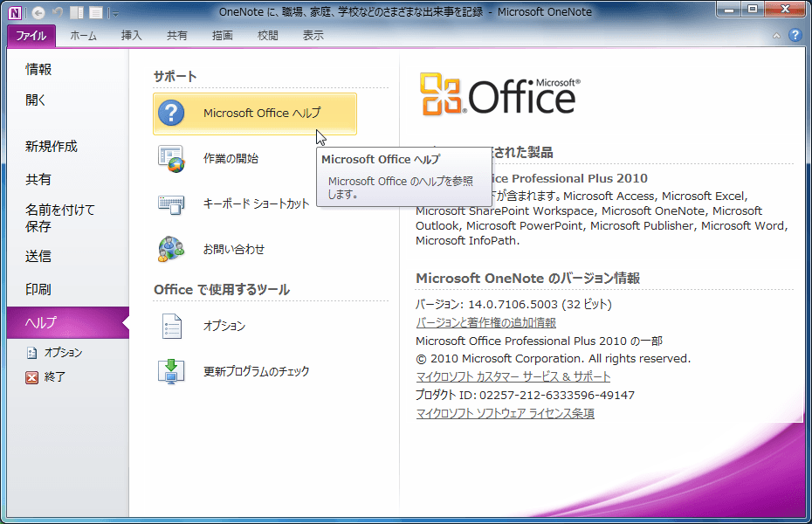812x524 pixels.
Task: Select the highlighted ヘルプ sidebar item
Action: point(68,322)
